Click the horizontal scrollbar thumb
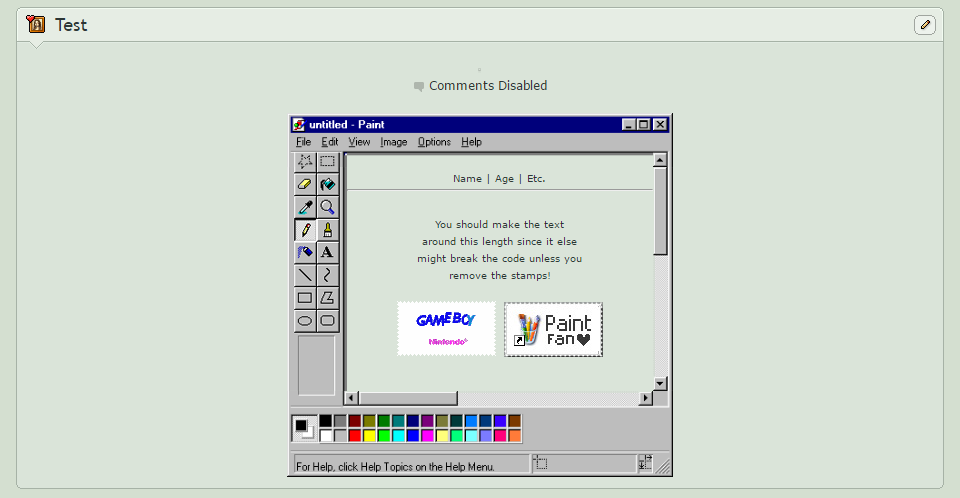The height and width of the screenshot is (498, 960). (408, 398)
